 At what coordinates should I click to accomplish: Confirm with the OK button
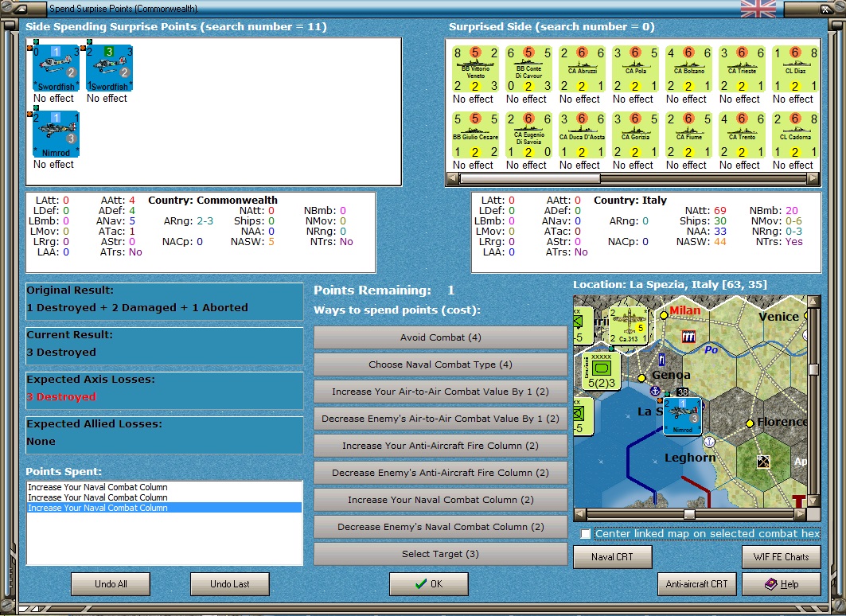click(x=429, y=583)
